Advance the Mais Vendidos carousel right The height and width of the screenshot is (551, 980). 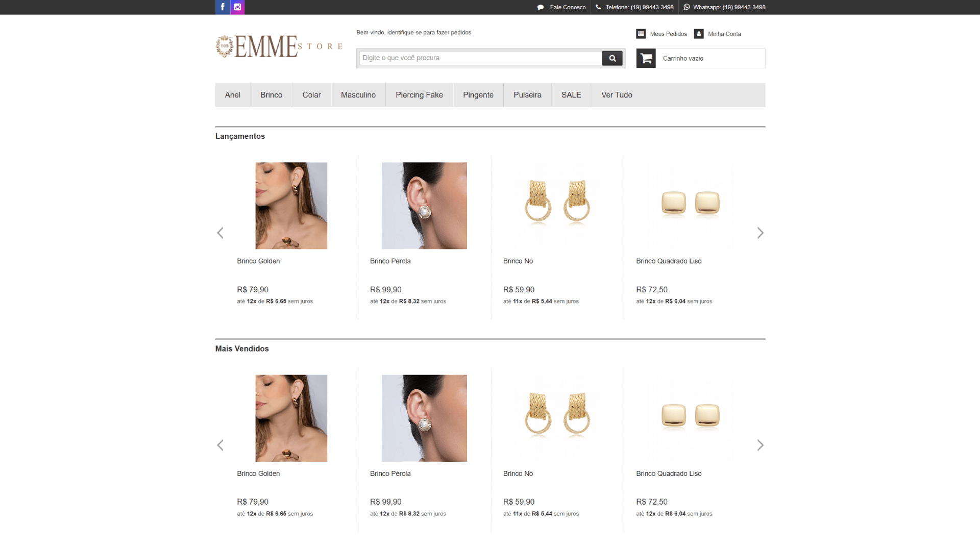[760, 445]
